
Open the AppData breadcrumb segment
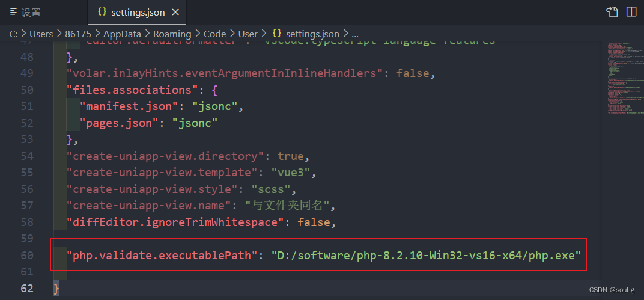click(x=122, y=34)
